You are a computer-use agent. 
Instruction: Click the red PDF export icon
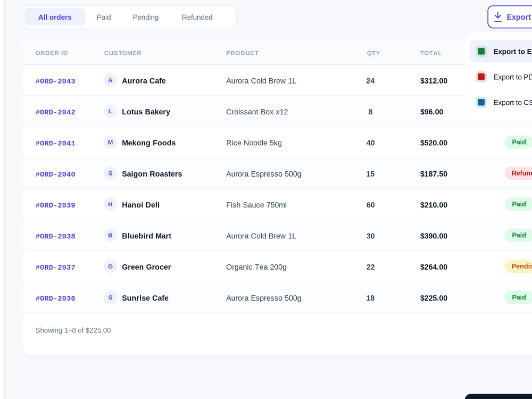(481, 77)
